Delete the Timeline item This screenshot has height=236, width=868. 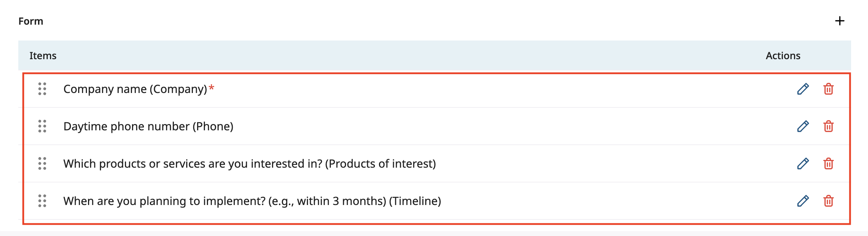click(x=829, y=201)
